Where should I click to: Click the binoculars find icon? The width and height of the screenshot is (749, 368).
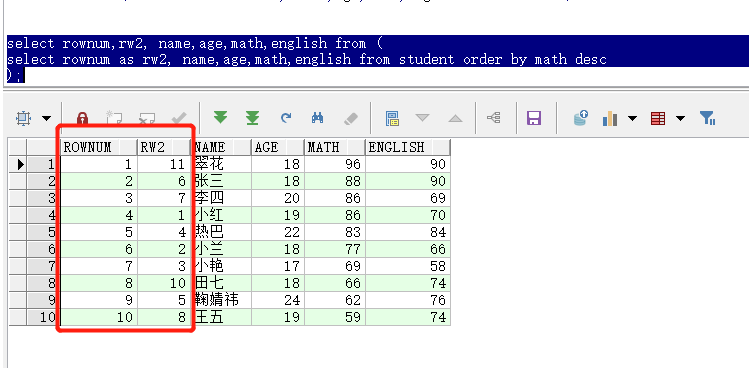pyautogui.click(x=318, y=118)
